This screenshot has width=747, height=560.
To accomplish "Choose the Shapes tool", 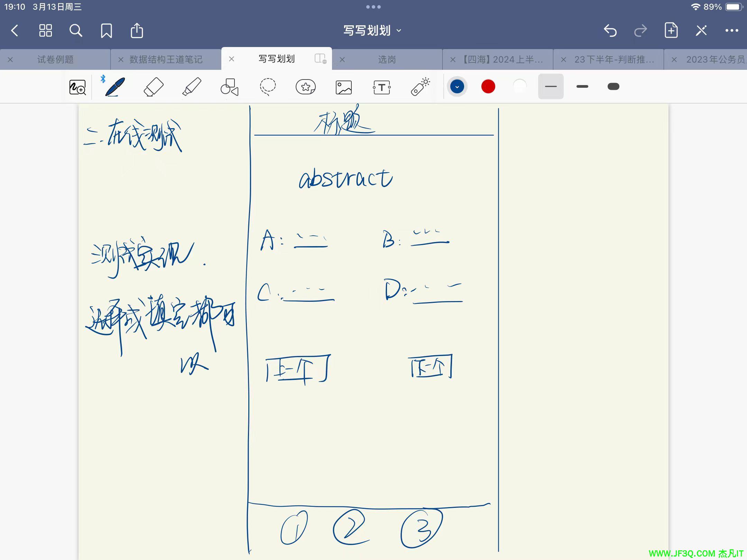I will click(x=230, y=87).
